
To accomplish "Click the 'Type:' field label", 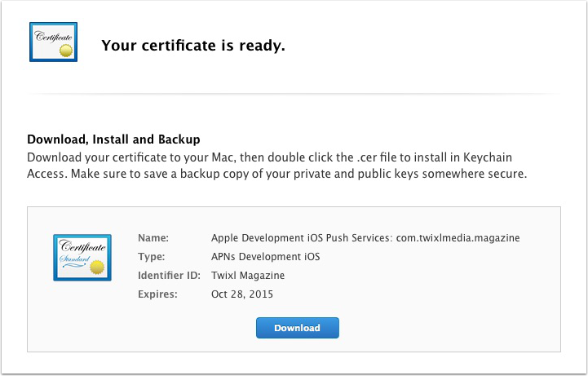I will click(x=151, y=257).
